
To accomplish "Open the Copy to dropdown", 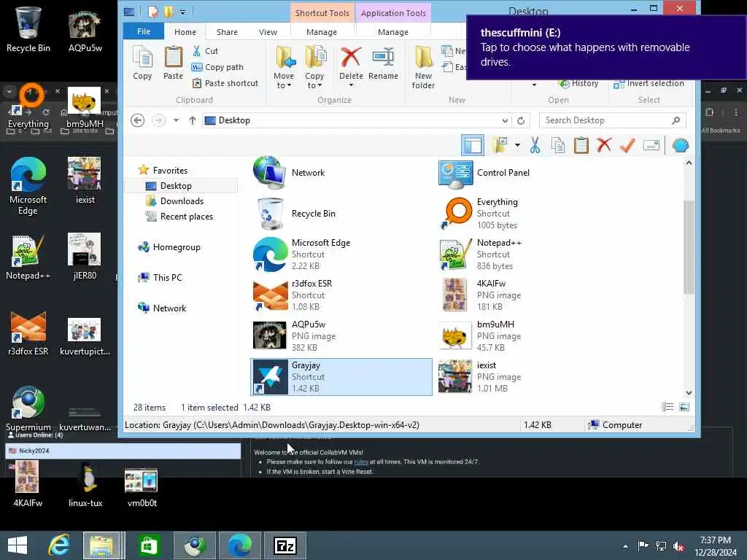I will pyautogui.click(x=314, y=67).
